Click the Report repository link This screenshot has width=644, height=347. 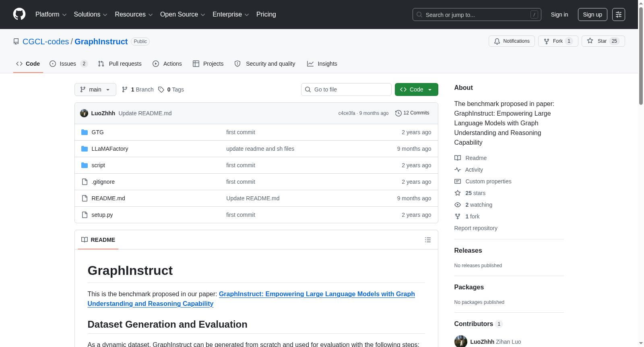pyautogui.click(x=476, y=228)
